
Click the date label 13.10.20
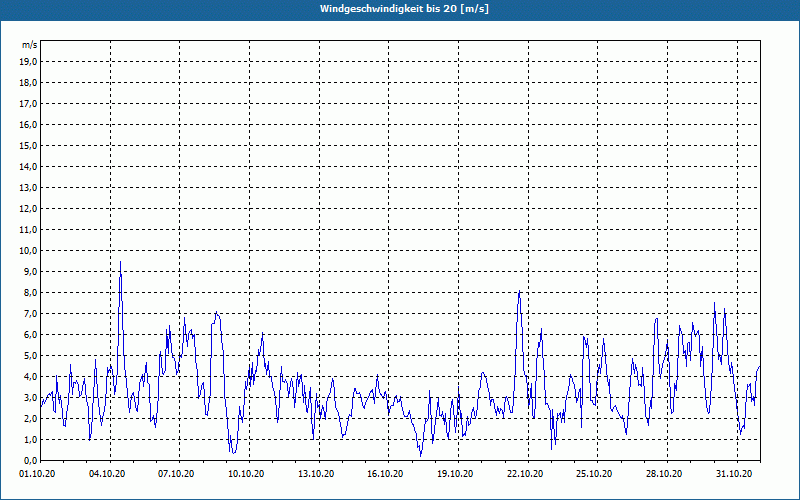click(316, 474)
